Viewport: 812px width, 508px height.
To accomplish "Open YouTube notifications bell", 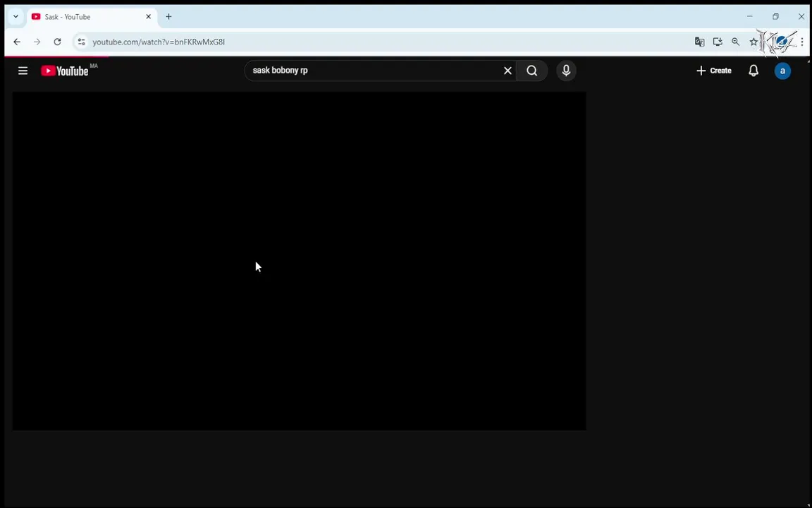I will [753, 71].
